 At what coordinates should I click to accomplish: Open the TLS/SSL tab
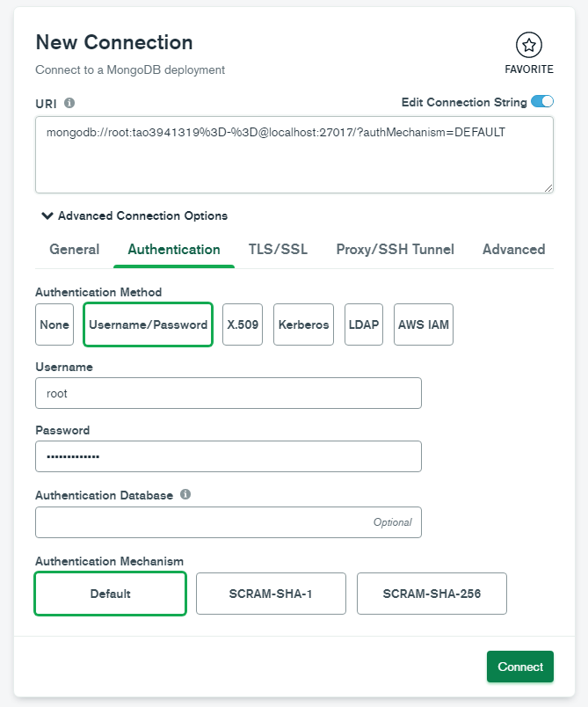tap(278, 250)
